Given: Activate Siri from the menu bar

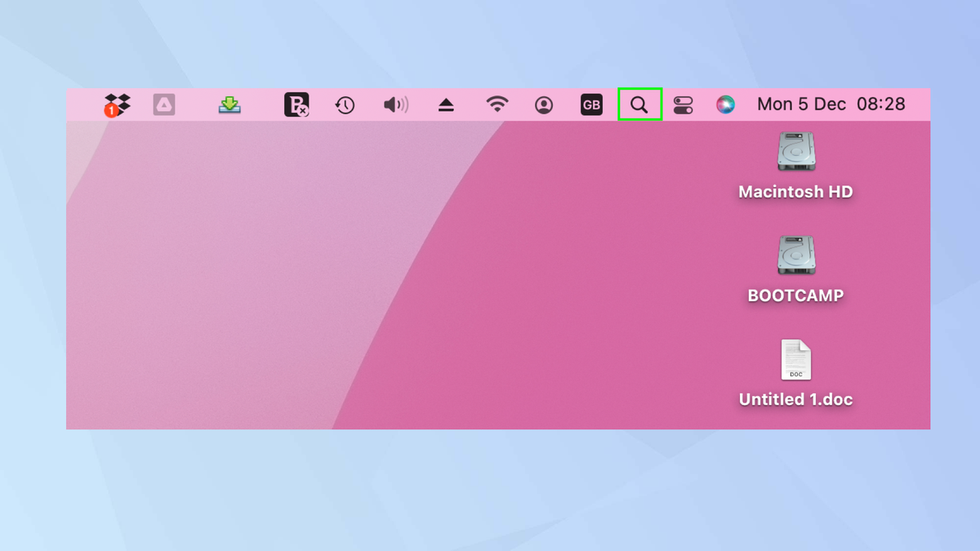Looking at the screenshot, I should tap(725, 104).
